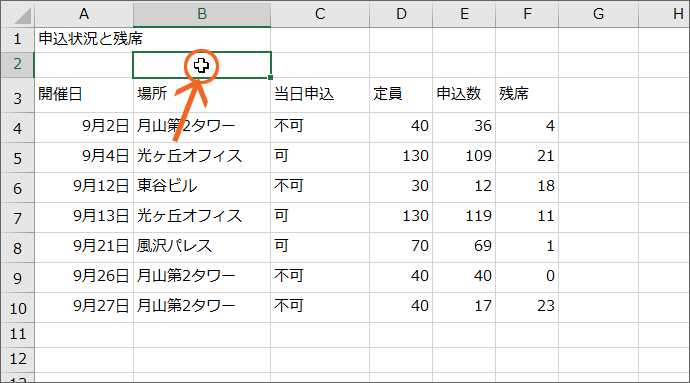
Task: Select the remaining seats cell 0
Action: click(x=527, y=277)
